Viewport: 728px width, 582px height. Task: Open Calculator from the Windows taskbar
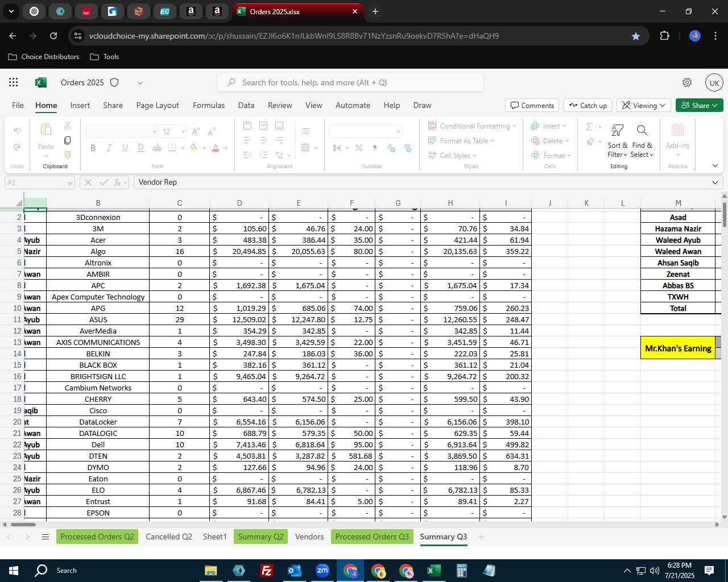[461, 571]
